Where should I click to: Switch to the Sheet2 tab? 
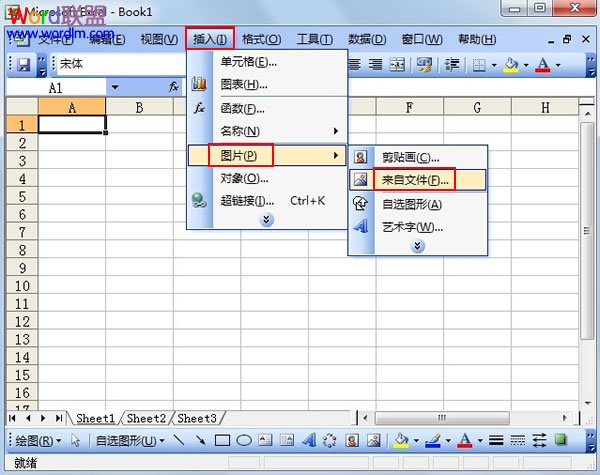point(146,418)
